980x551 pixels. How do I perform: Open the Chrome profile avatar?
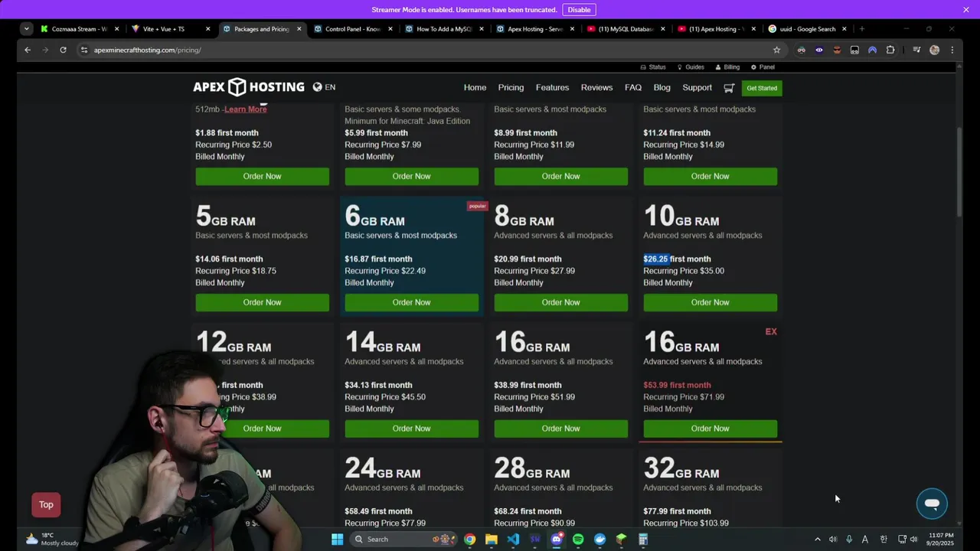(x=934, y=50)
